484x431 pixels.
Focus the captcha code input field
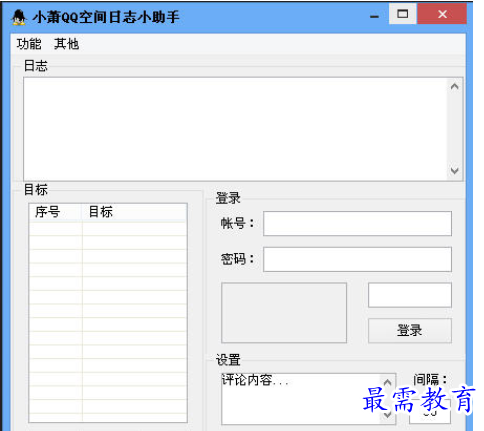[410, 295]
